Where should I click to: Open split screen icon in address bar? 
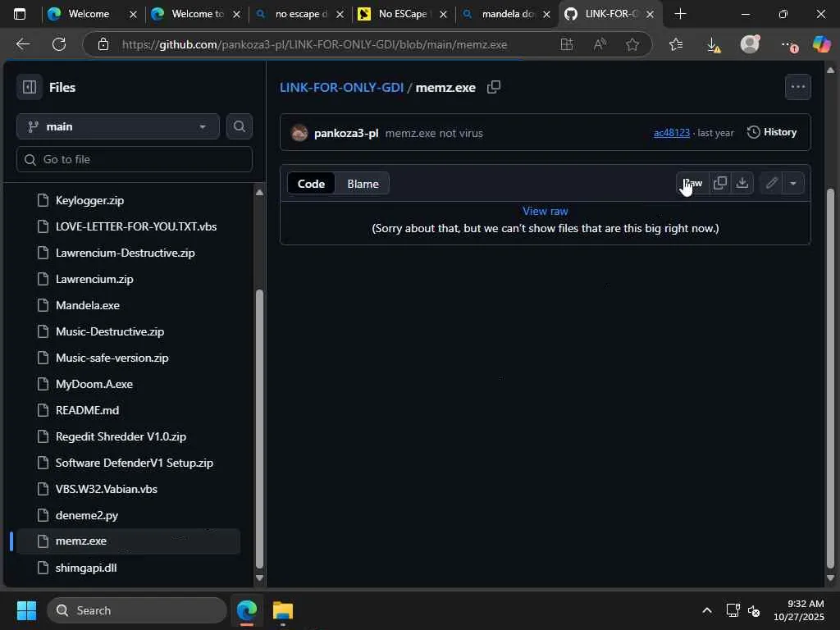(x=566, y=44)
